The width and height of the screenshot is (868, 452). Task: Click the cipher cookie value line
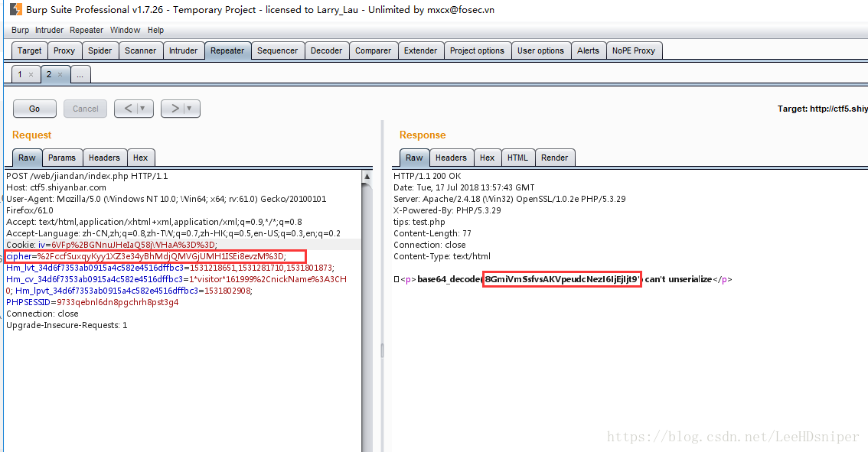coord(146,256)
